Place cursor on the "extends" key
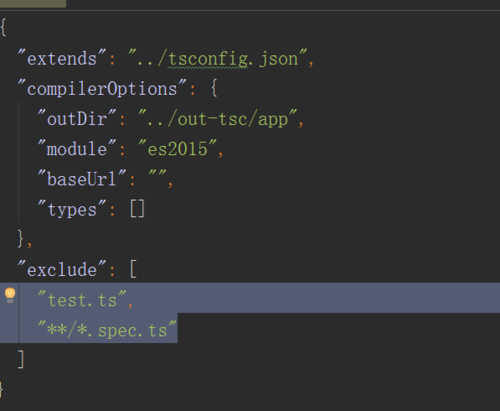This screenshot has width=500, height=411. coord(62,59)
